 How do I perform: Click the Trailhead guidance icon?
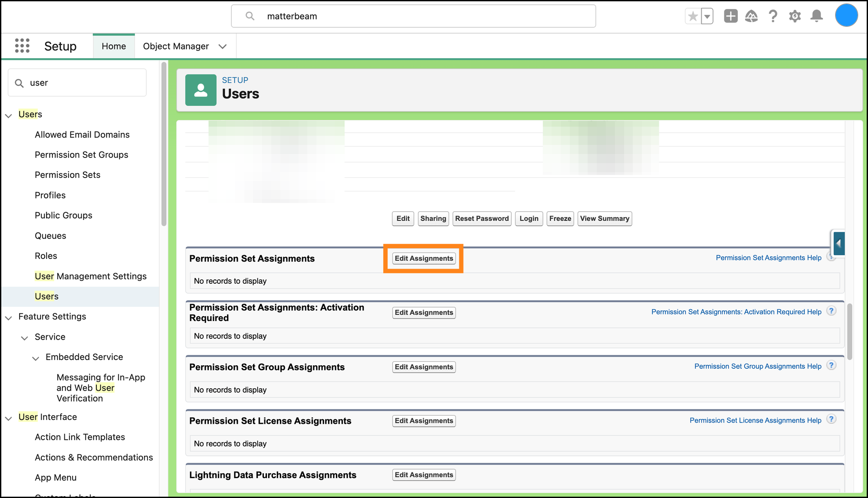(751, 16)
